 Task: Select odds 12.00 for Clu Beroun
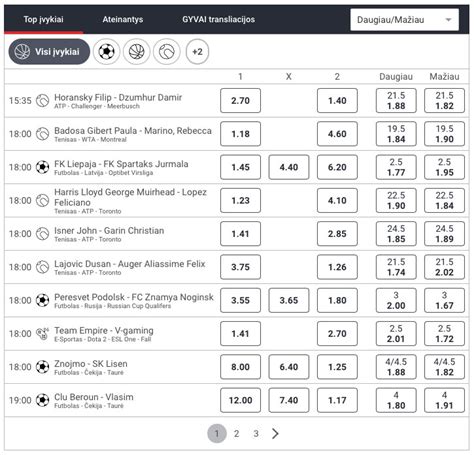tap(240, 400)
